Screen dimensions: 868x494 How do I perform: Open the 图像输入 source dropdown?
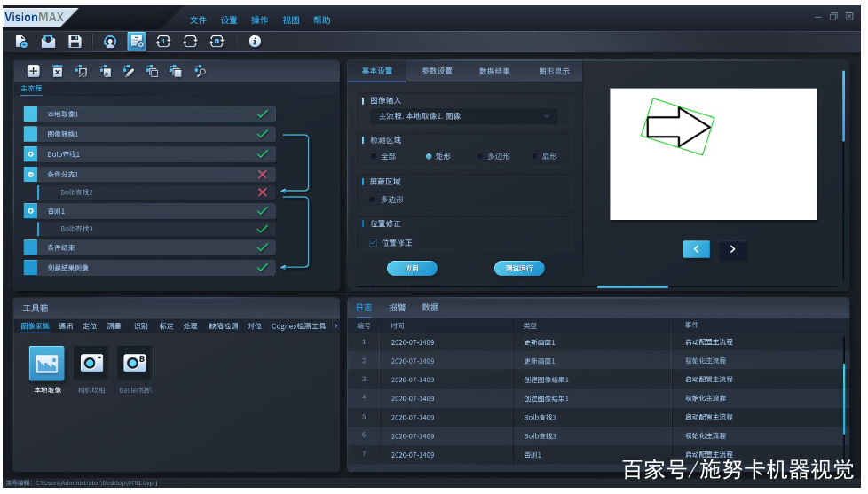tap(462, 116)
